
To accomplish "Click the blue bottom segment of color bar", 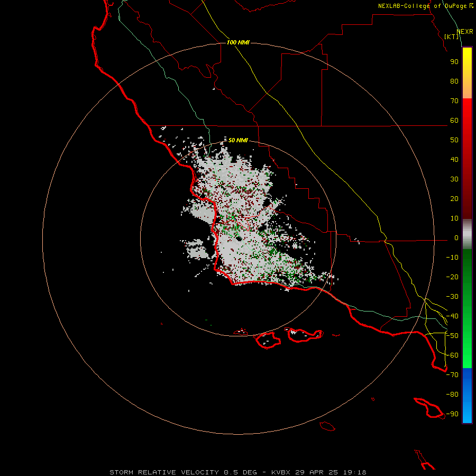I will 467,396.
